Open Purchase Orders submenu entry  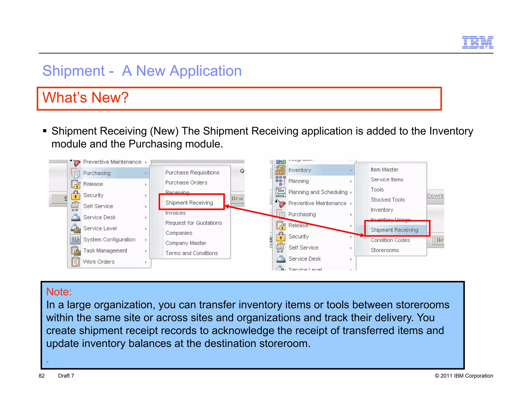pyautogui.click(x=186, y=183)
